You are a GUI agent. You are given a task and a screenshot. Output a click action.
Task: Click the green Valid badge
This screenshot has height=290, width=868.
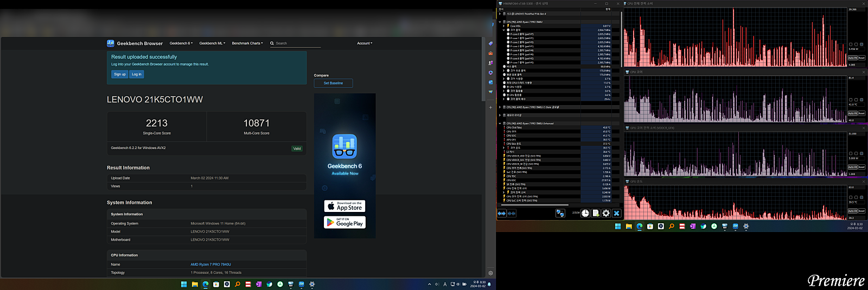pos(297,149)
